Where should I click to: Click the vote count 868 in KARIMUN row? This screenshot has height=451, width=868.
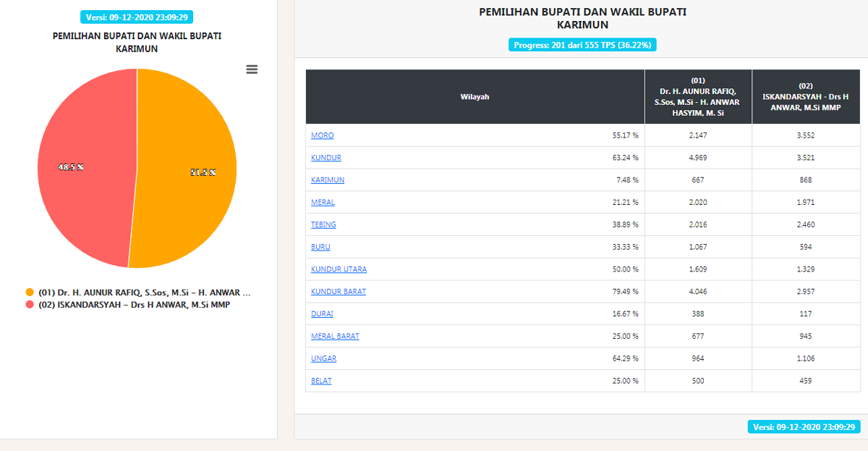pyautogui.click(x=806, y=180)
